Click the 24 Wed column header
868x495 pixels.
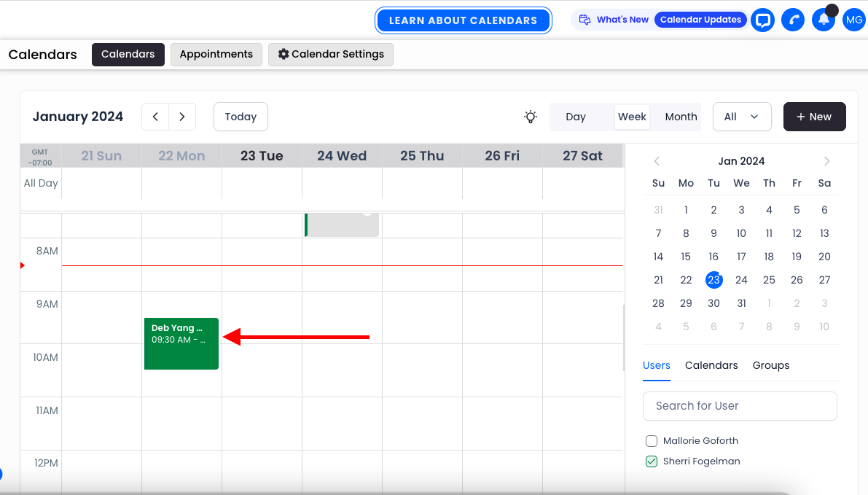coord(342,156)
